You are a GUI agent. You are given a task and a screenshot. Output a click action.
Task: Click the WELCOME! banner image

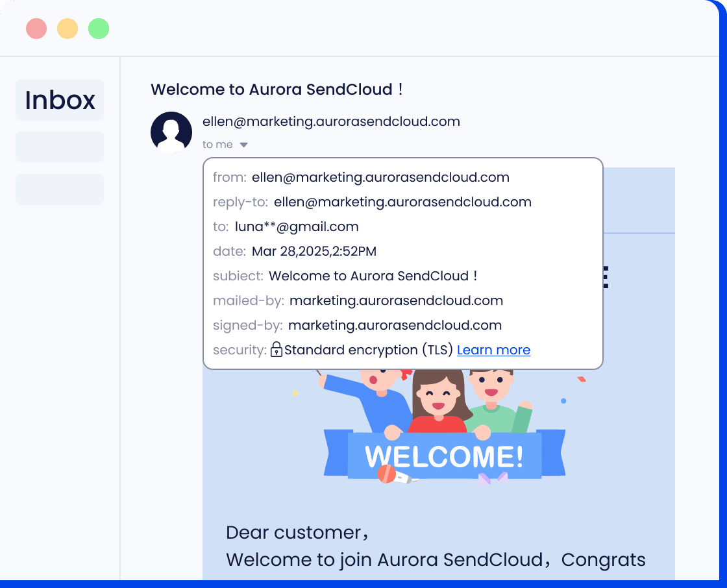pyautogui.click(x=444, y=456)
